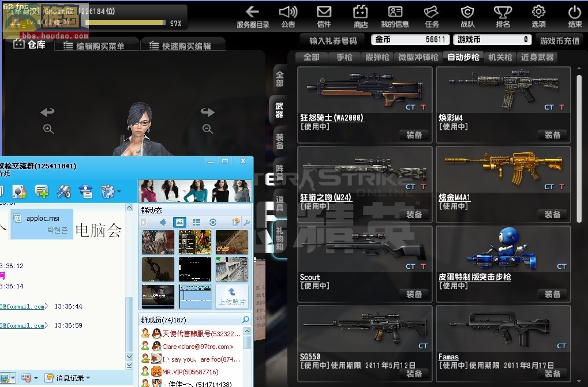Show the speaker announcements view in 群动态
Screen dimensions: 588x387
[x=163, y=223]
